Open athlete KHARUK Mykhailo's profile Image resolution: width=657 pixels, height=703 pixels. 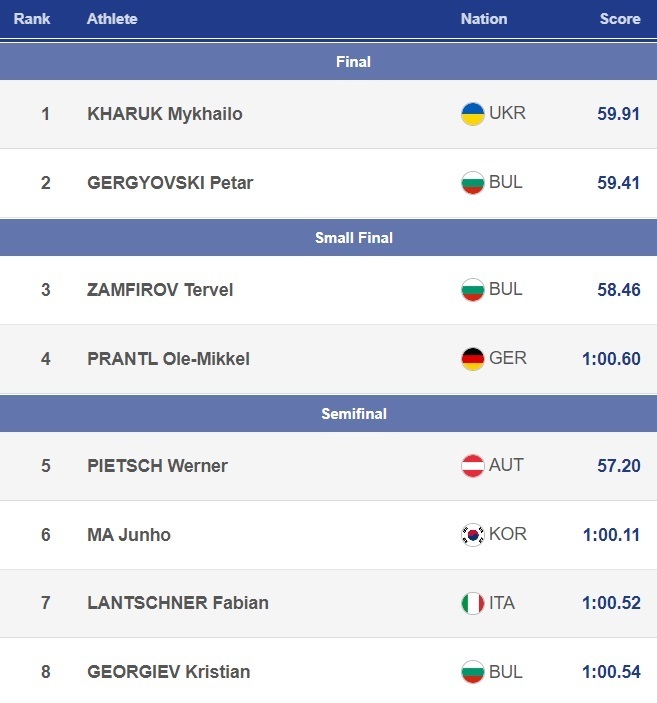pyautogui.click(x=165, y=114)
